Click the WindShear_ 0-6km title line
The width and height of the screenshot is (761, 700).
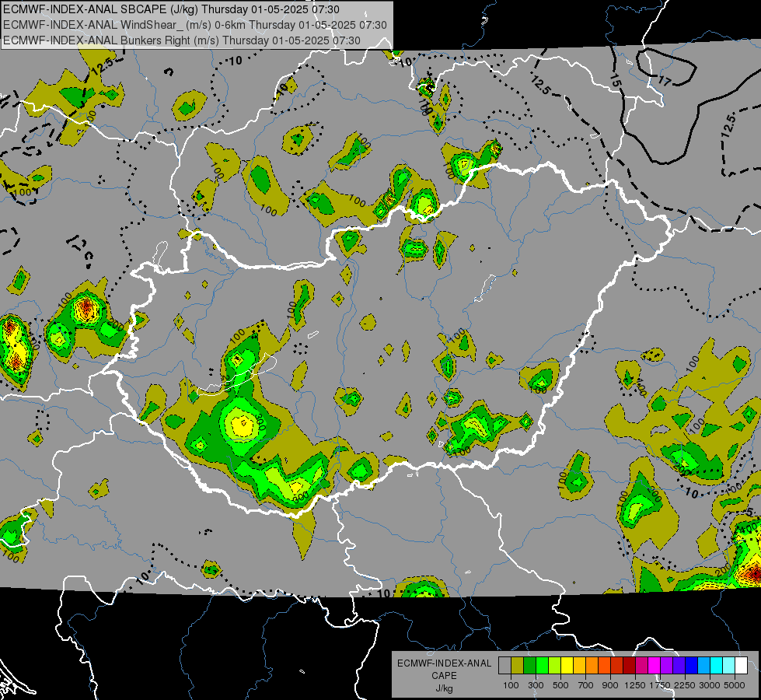pyautogui.click(x=195, y=25)
